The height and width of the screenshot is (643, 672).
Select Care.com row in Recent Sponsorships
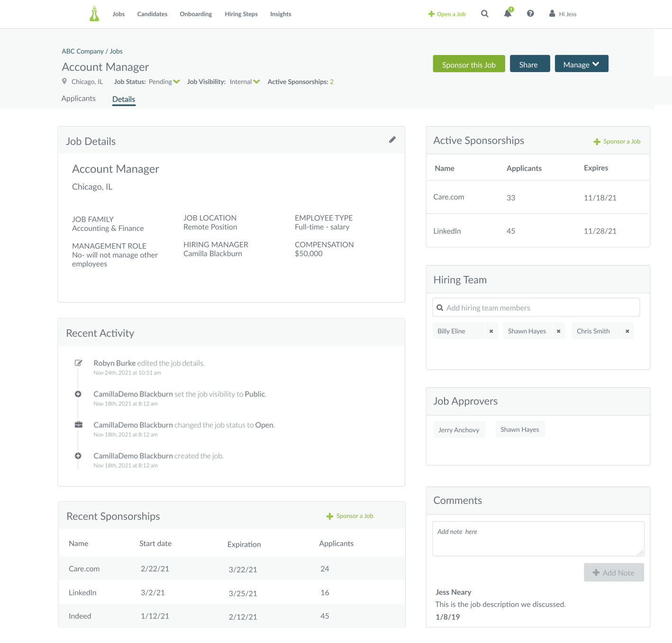click(x=231, y=569)
